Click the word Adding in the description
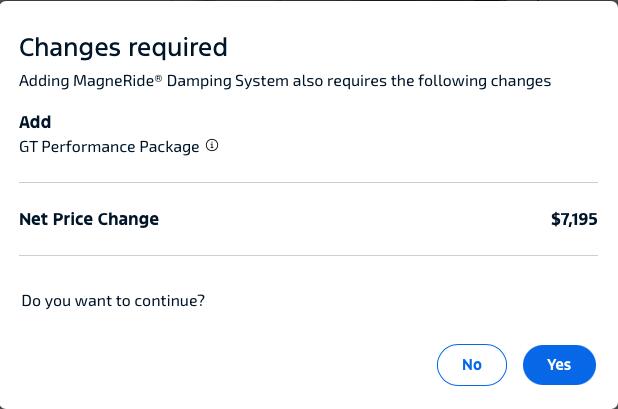Viewport: 618px width, 409px height. (44, 81)
